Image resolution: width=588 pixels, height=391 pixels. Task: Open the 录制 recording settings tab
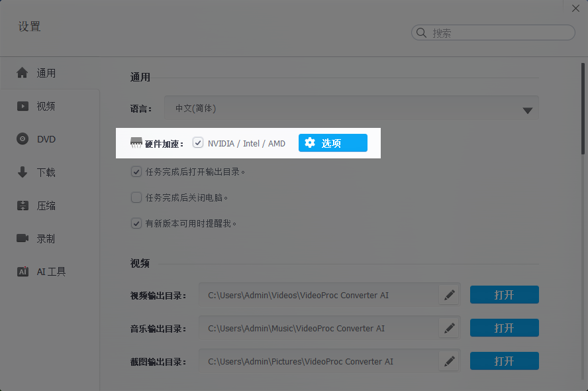click(x=50, y=239)
